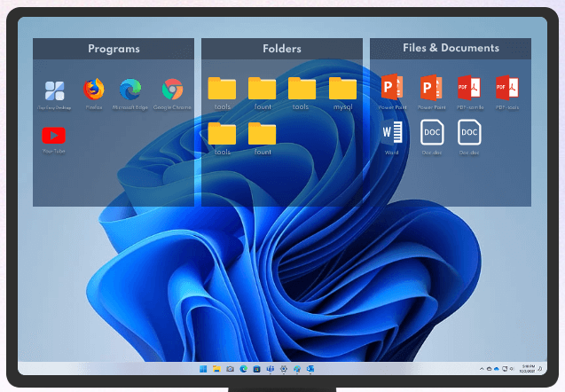Open Microsoft Edge in the Programs box
Screen dimensions: 565x392
(131, 90)
